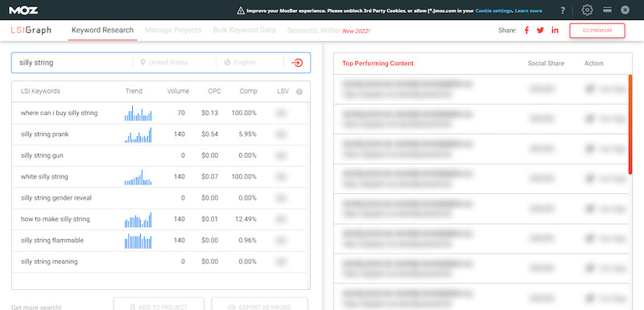Sort by the CPC column header
Screen dimensions: 644x310
click(214, 91)
